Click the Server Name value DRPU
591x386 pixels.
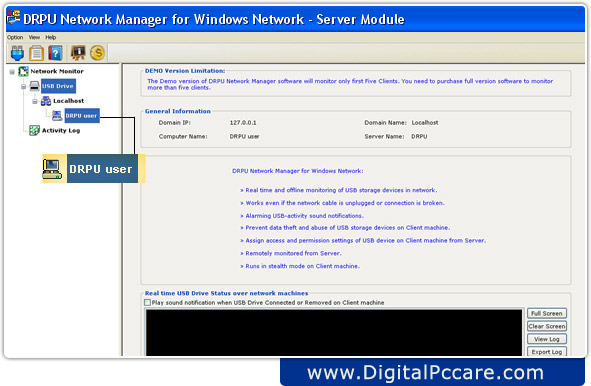[419, 136]
